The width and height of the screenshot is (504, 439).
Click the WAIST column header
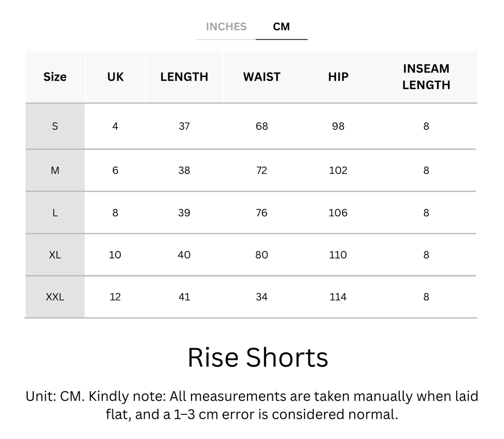pos(262,77)
